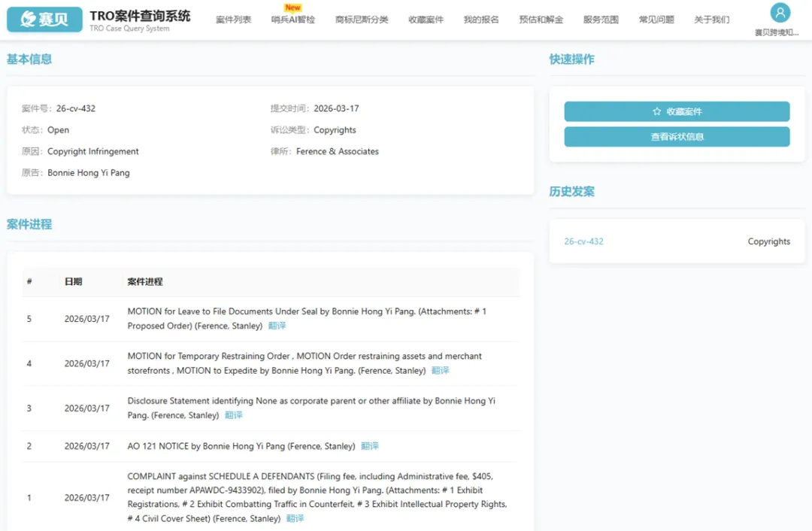This screenshot has height=531, width=812.
Task: Open 我的报名 menu
Action: [x=481, y=20]
